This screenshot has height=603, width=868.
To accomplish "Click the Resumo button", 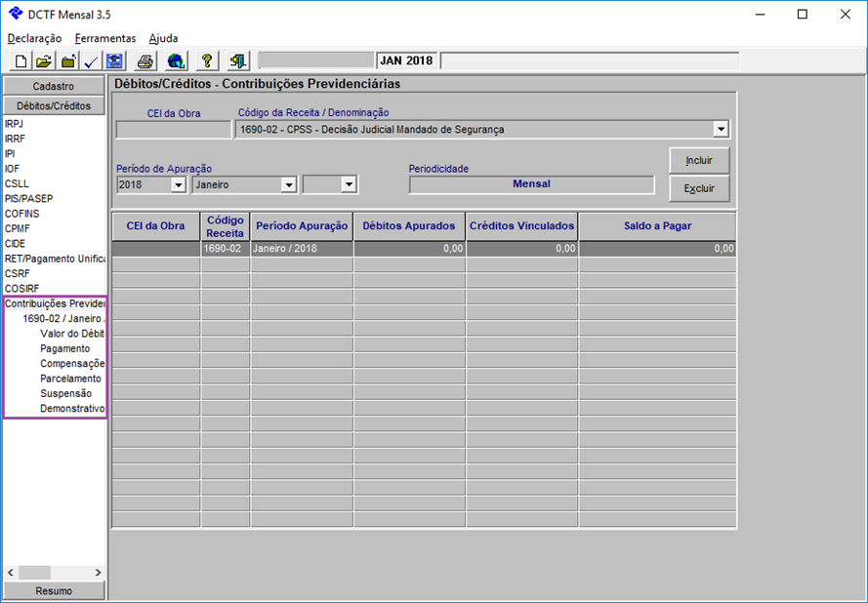I will [54, 591].
